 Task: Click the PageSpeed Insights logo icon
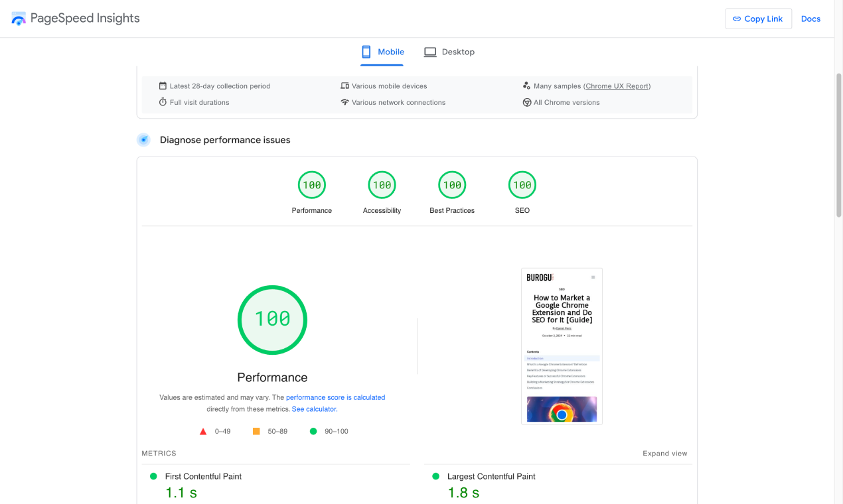coord(19,19)
